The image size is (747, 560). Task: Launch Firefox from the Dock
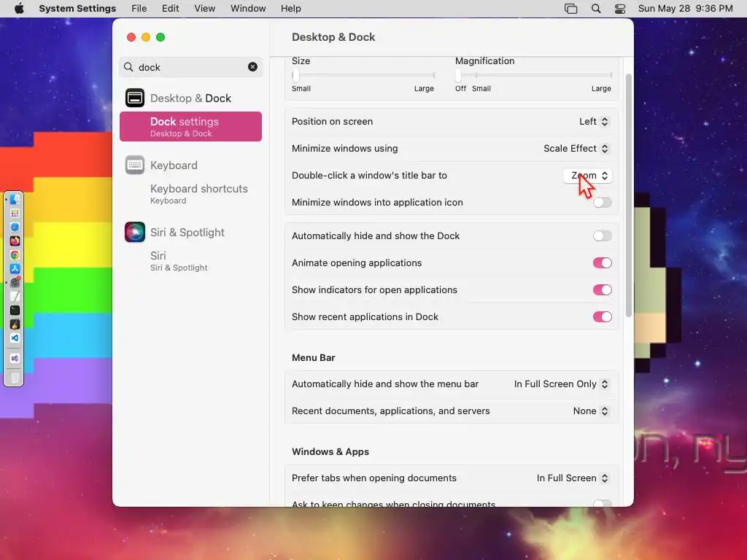[15, 241]
